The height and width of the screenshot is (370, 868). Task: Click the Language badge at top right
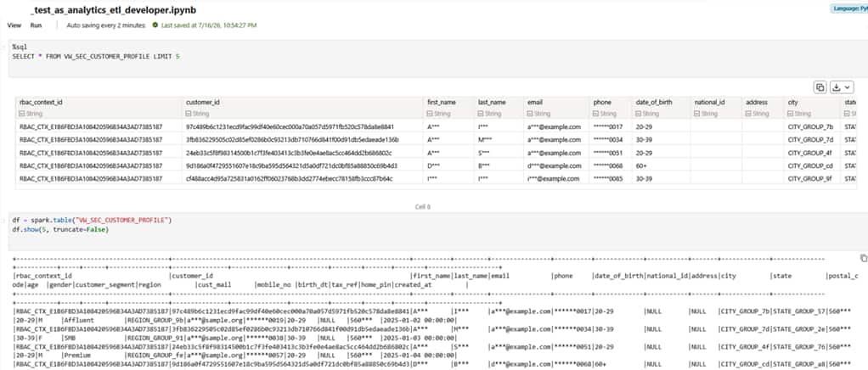click(849, 8)
